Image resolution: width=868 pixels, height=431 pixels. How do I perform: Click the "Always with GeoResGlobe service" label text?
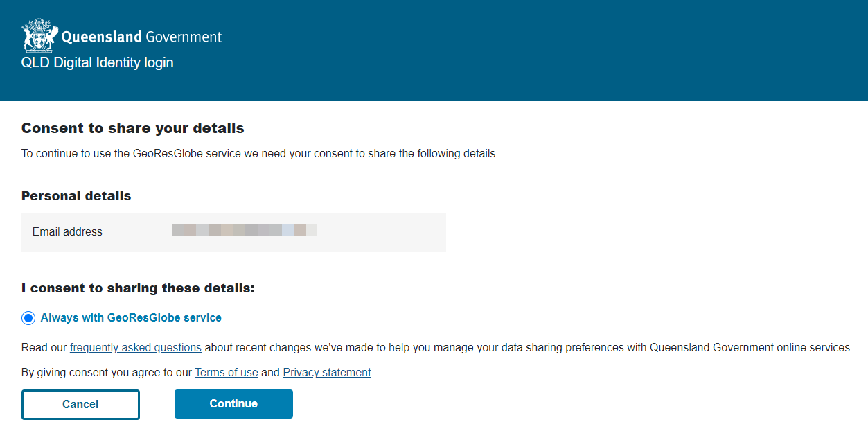tap(131, 318)
